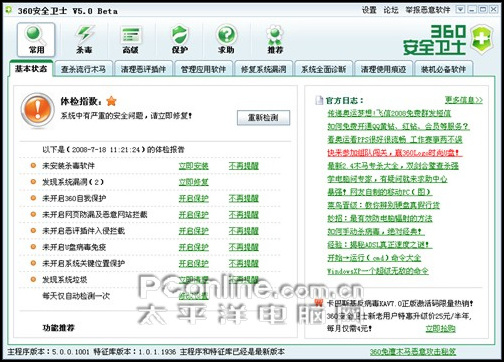Click 不再提醒 for 未安装杀毒软件
504x362 pixels.
[x=244, y=166]
